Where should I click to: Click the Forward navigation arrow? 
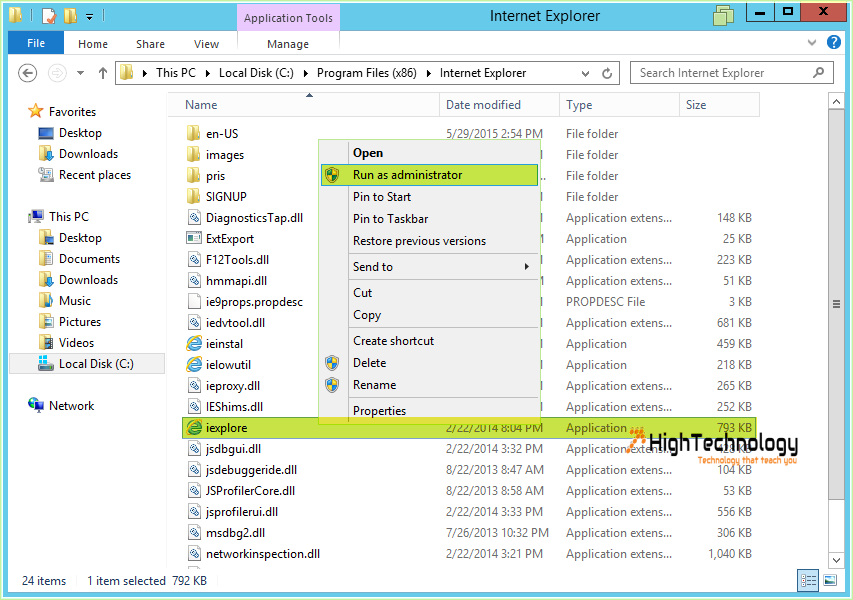57,73
